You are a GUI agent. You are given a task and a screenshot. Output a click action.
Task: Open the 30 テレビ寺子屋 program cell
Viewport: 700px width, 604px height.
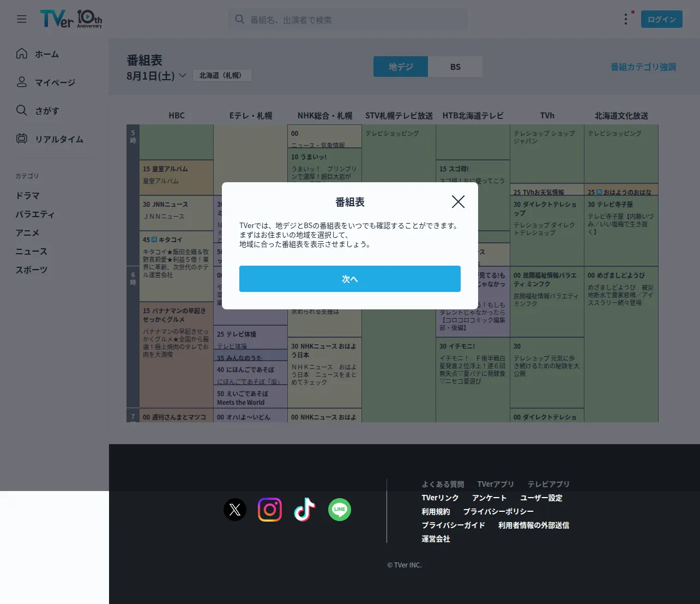click(621, 231)
